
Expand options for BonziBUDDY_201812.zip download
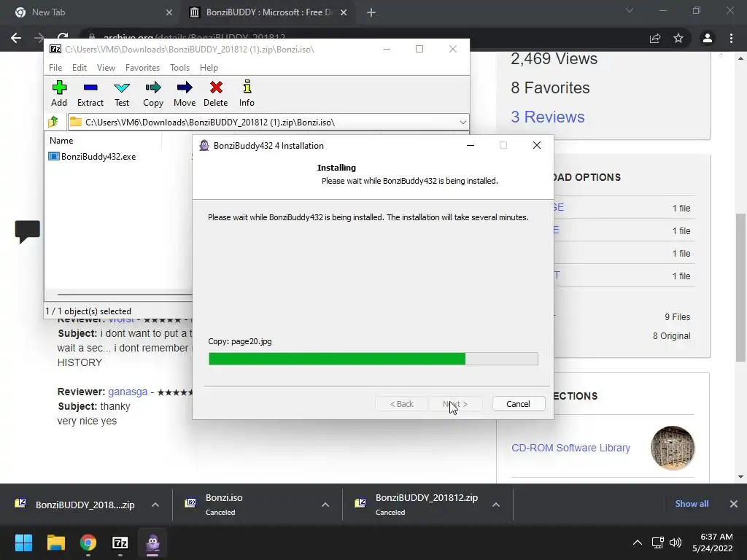pos(496,505)
